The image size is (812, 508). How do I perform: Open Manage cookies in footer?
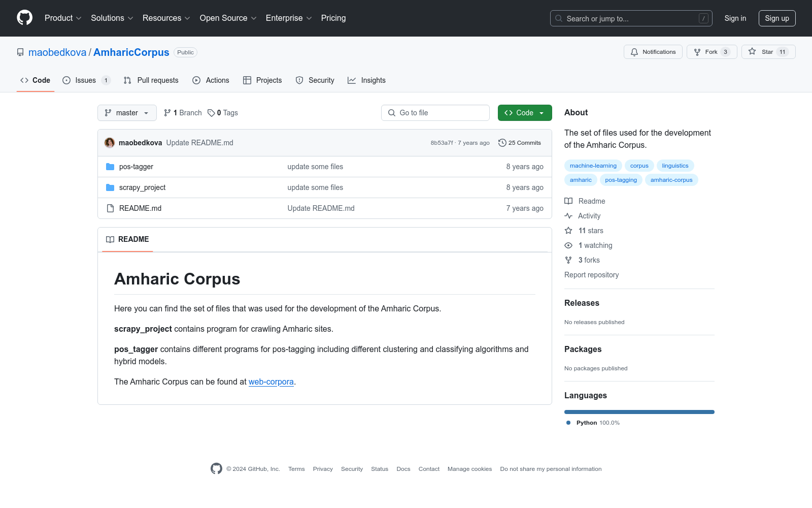(470, 469)
